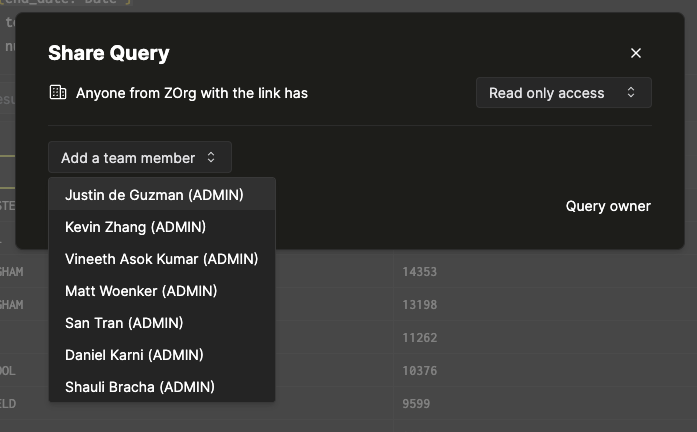Click the table value 11262
697x432 pixels.
(419, 338)
